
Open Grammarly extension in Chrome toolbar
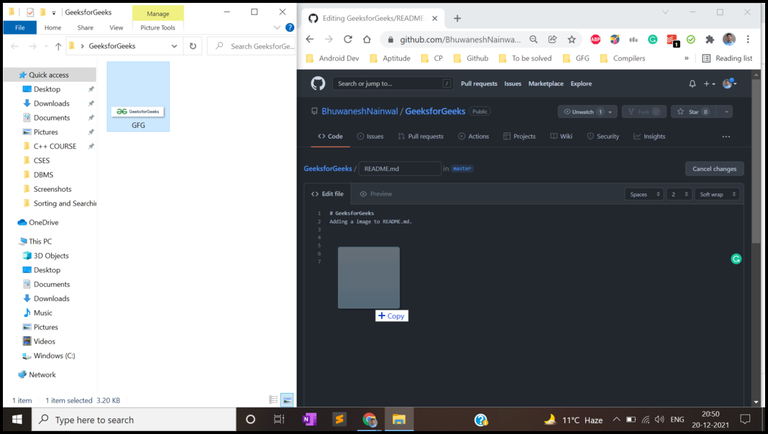coord(652,39)
